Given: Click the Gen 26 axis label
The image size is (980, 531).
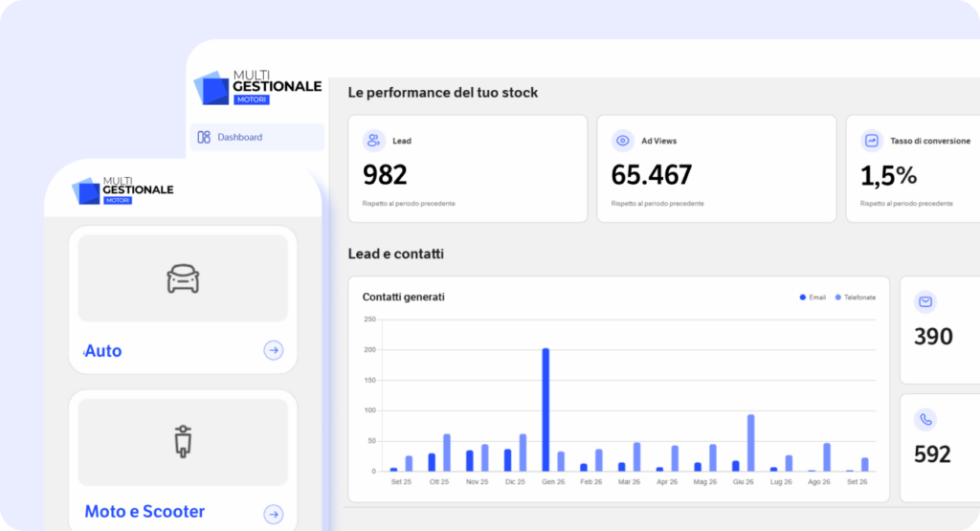Looking at the screenshot, I should pyautogui.click(x=553, y=481).
